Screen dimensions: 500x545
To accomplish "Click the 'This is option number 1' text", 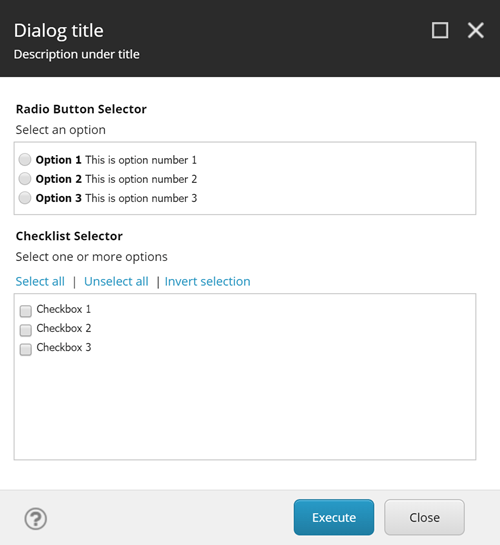I will 141,160.
